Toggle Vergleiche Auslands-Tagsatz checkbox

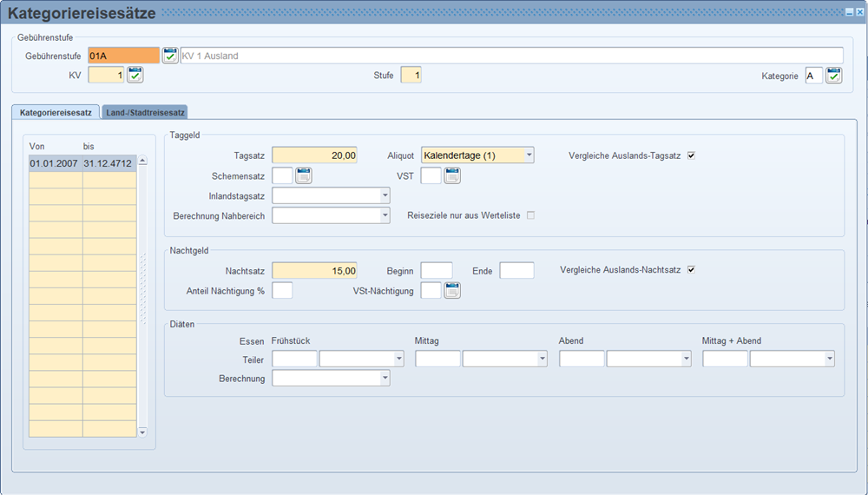pyautogui.click(x=692, y=155)
